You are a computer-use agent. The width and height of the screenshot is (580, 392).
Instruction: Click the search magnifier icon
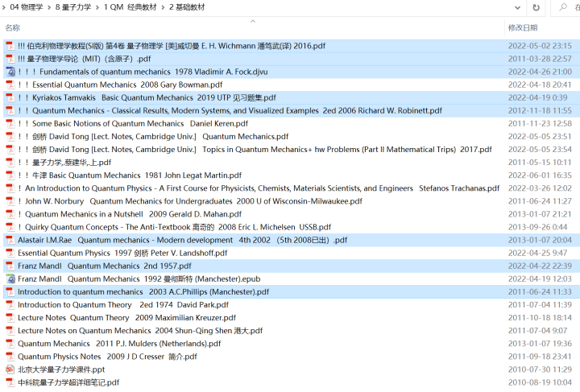(x=563, y=7)
